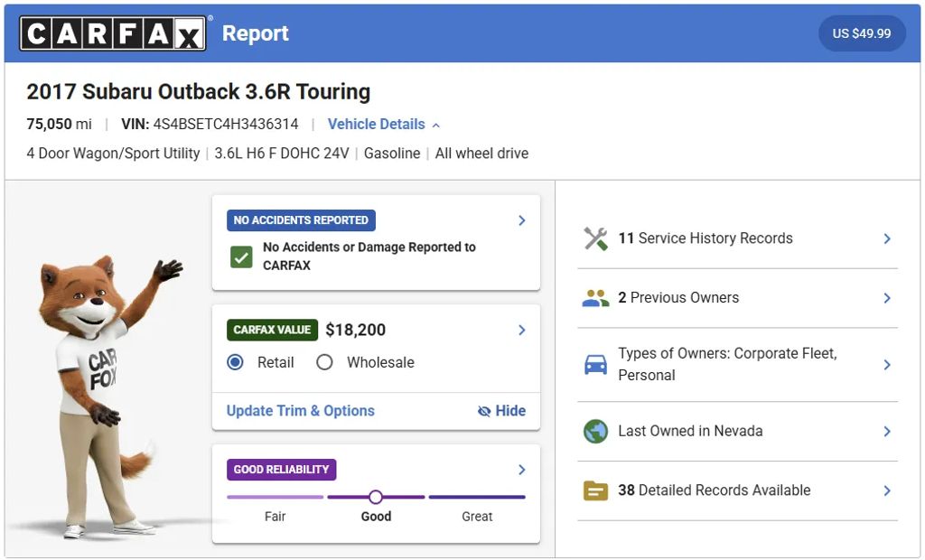Click the US $49.99 price button
Viewport: 925px width, 560px height.
click(862, 33)
